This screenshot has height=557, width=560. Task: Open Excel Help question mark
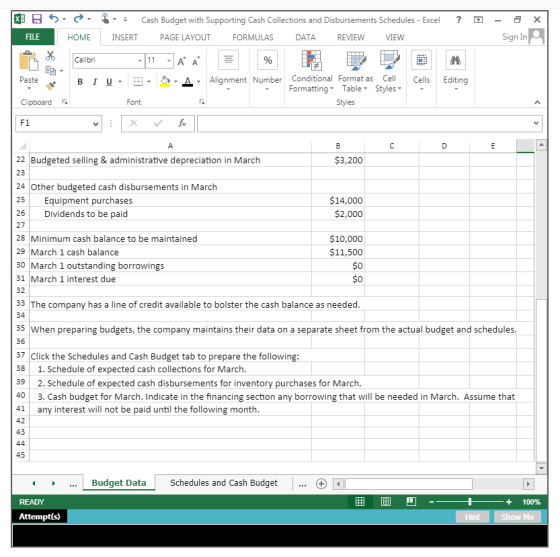coord(459,20)
